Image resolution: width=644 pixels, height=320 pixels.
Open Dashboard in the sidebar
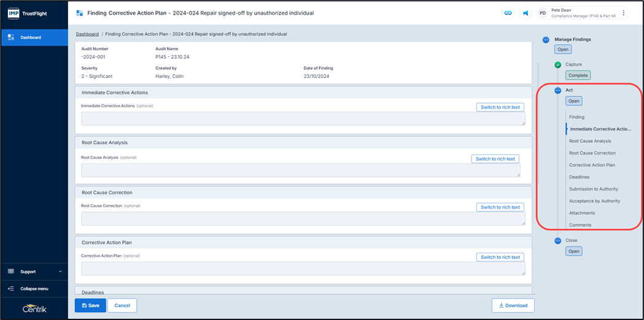click(34, 37)
